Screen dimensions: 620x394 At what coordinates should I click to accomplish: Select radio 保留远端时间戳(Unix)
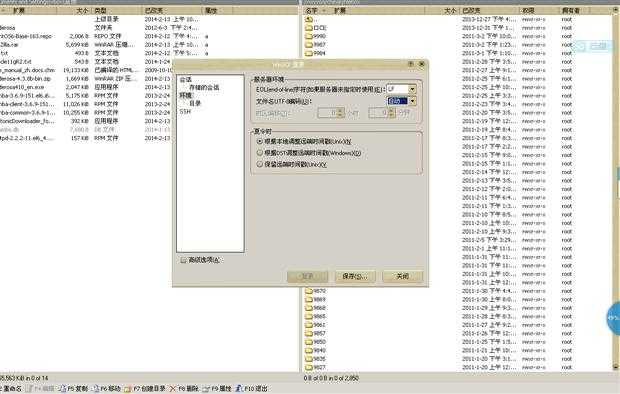point(259,164)
